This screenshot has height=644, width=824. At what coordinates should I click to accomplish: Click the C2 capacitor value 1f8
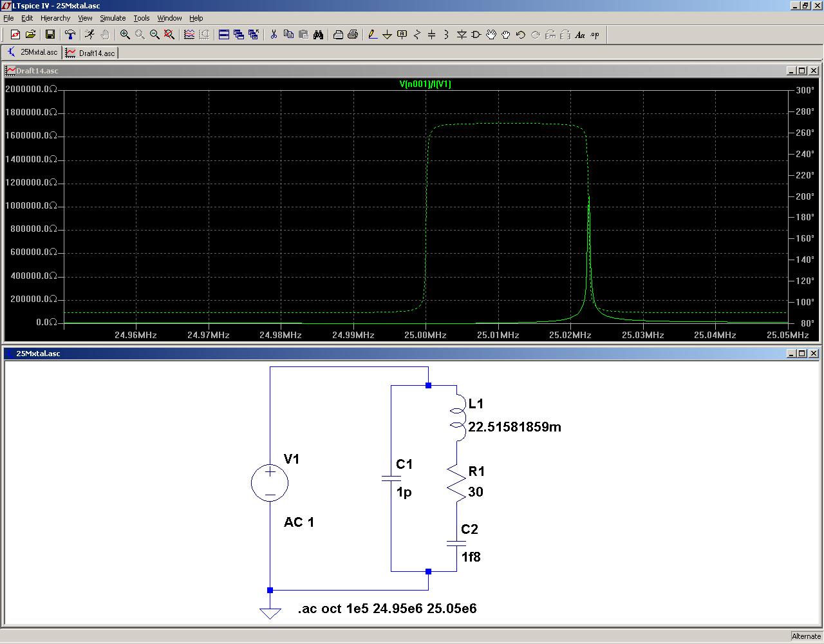(x=471, y=557)
